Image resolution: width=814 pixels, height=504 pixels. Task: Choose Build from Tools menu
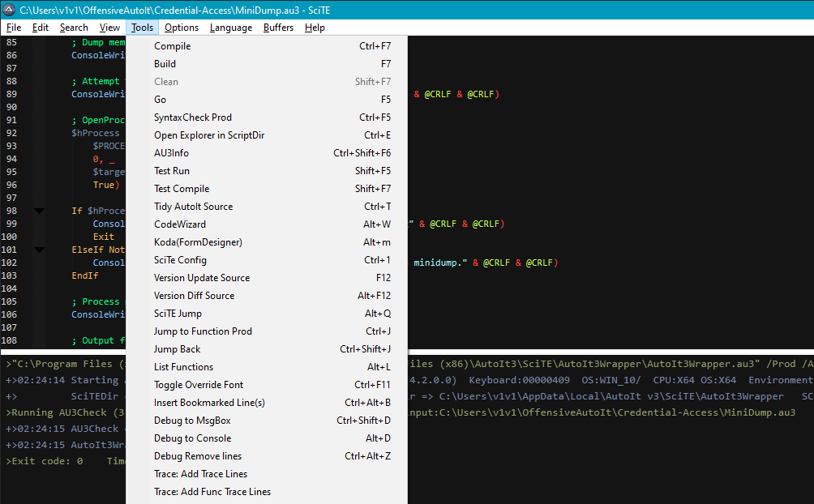point(267,64)
